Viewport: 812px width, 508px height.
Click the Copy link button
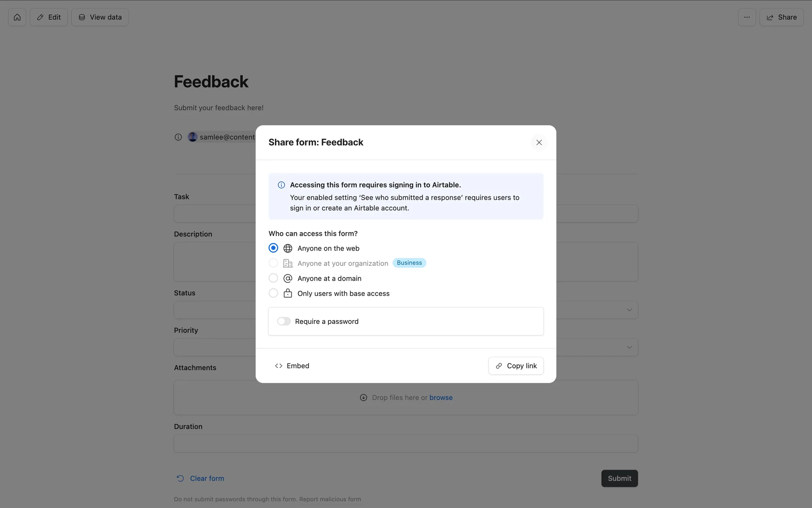click(516, 366)
